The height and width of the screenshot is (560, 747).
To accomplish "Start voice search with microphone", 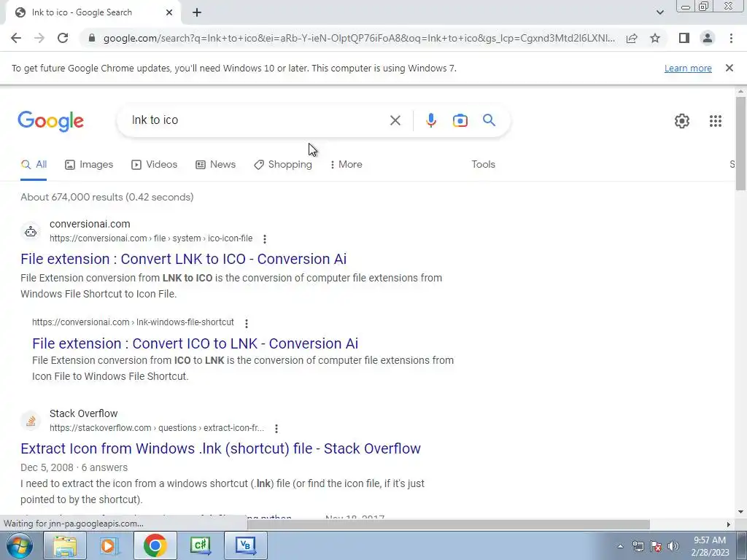I will (x=430, y=120).
